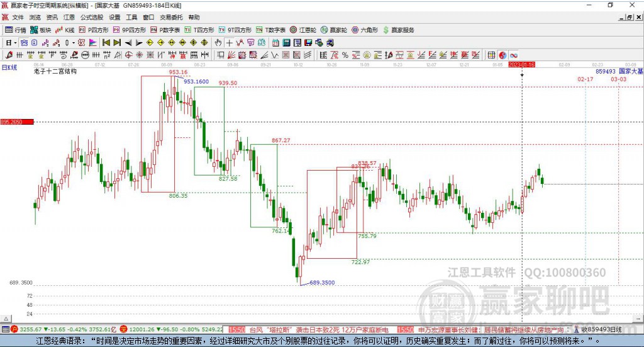Click the 沪 Shanghai index status icon
Image resolution: width=644 pixels, height=347 pixels.
tap(14, 329)
